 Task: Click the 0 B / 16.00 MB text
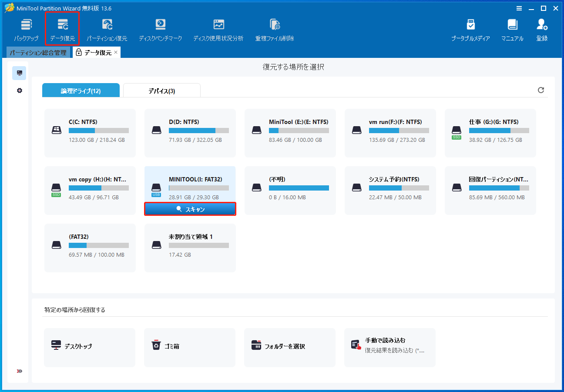[x=287, y=198]
